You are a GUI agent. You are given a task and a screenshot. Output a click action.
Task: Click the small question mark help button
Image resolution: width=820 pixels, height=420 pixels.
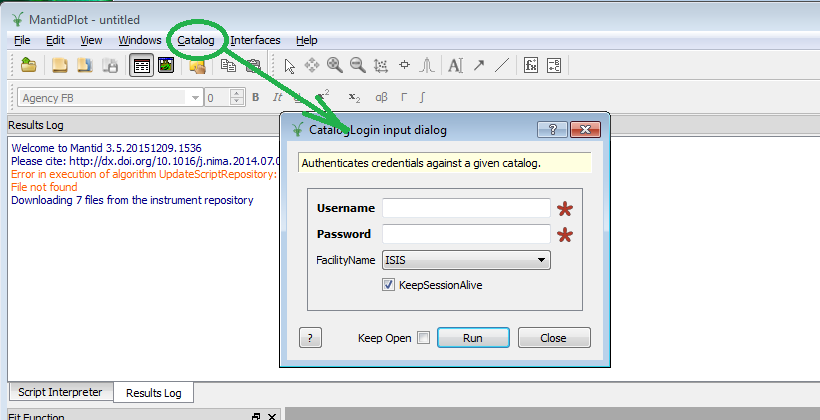(310, 338)
